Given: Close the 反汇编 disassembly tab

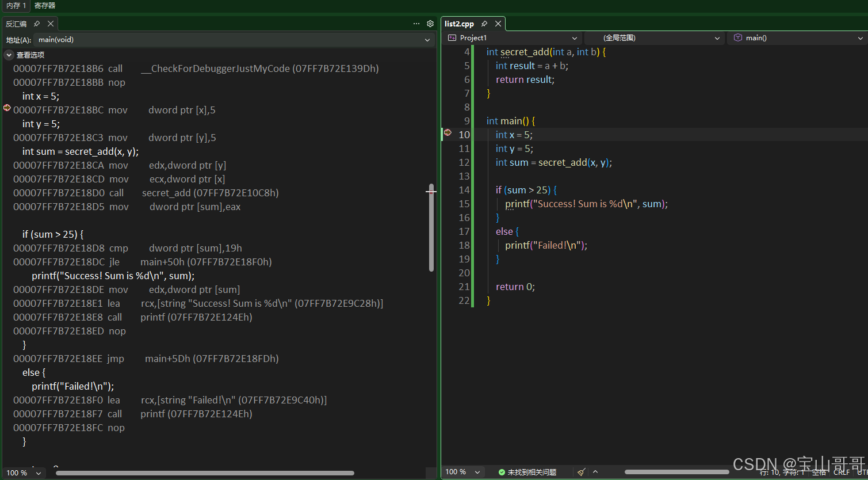Looking at the screenshot, I should 51,24.
